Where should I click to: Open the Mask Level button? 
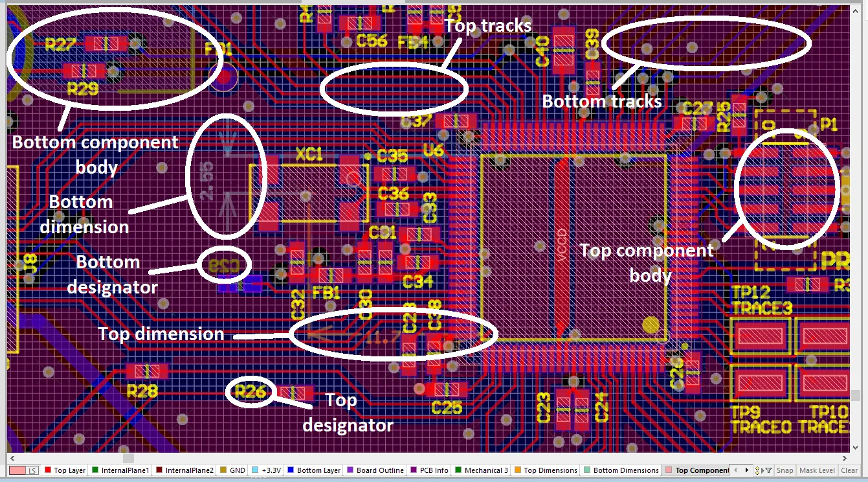tap(817, 471)
